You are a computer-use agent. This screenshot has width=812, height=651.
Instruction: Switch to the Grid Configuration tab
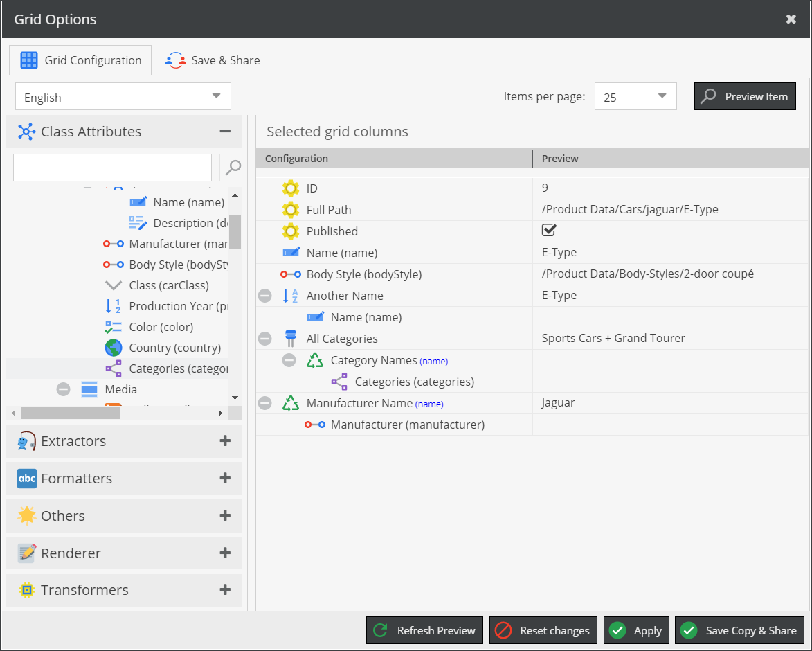[81, 60]
